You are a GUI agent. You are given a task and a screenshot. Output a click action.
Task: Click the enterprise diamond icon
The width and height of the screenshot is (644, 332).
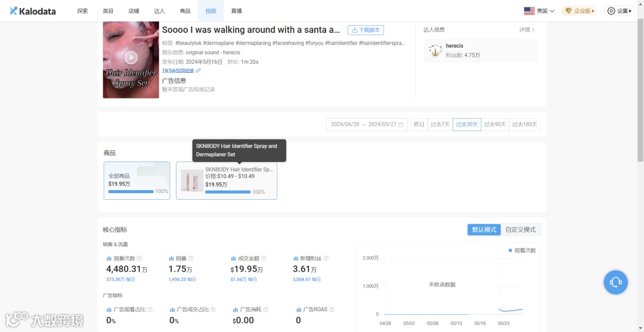point(568,11)
